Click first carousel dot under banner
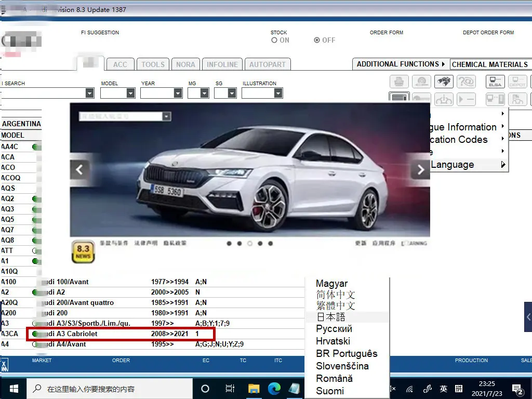The width and height of the screenshot is (532, 399). (x=229, y=243)
